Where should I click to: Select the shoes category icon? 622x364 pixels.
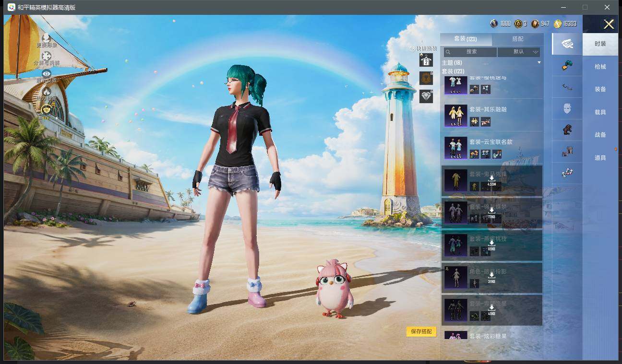567,173
